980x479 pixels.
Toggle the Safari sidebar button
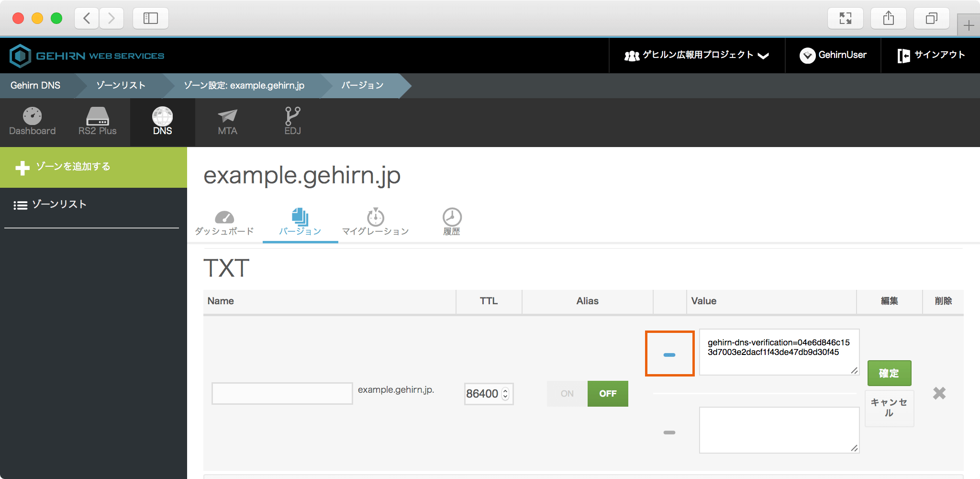150,19
